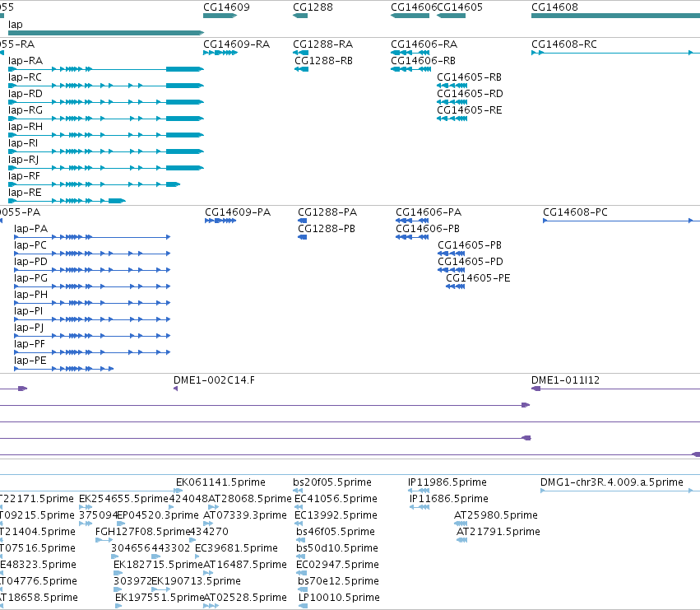Click the EK061141.5prime EST label
Screen dimensions: 700x610
pos(221,482)
